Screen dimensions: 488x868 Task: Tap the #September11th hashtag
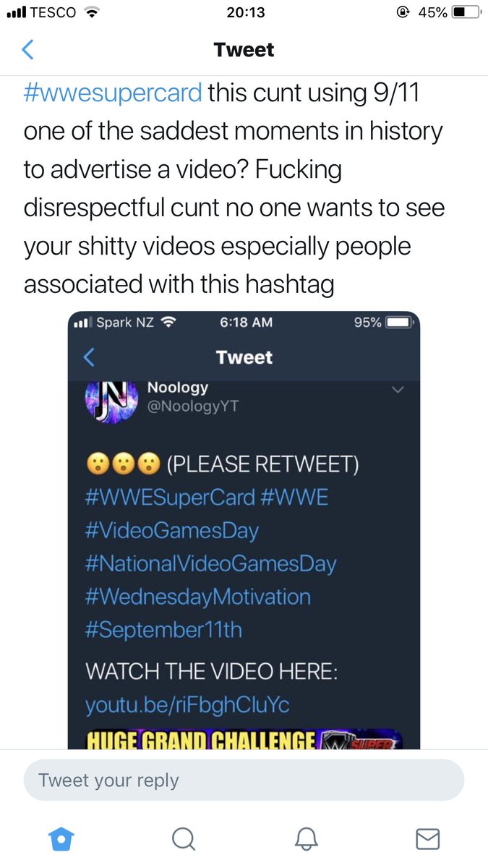[x=163, y=629]
